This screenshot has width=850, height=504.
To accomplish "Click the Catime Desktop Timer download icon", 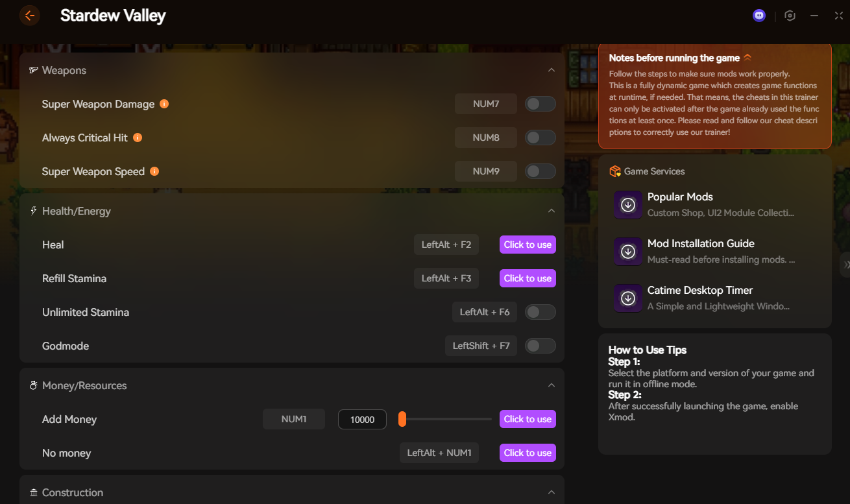I will click(627, 298).
